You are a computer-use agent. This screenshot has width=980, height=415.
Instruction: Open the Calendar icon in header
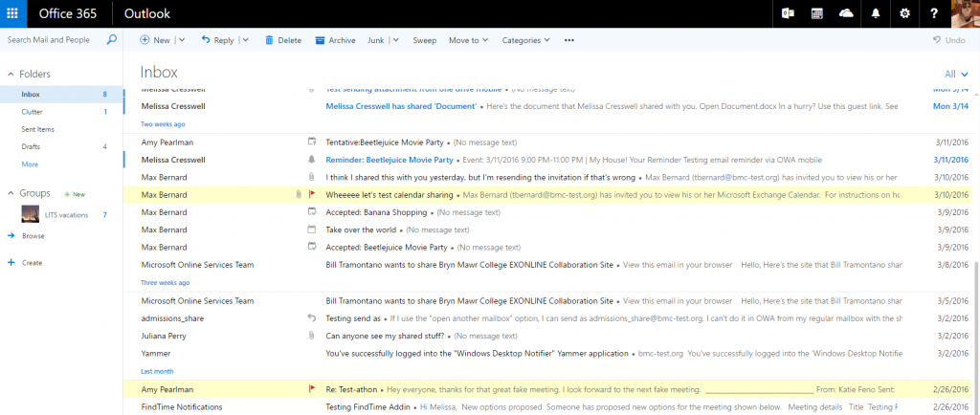[x=817, y=13]
